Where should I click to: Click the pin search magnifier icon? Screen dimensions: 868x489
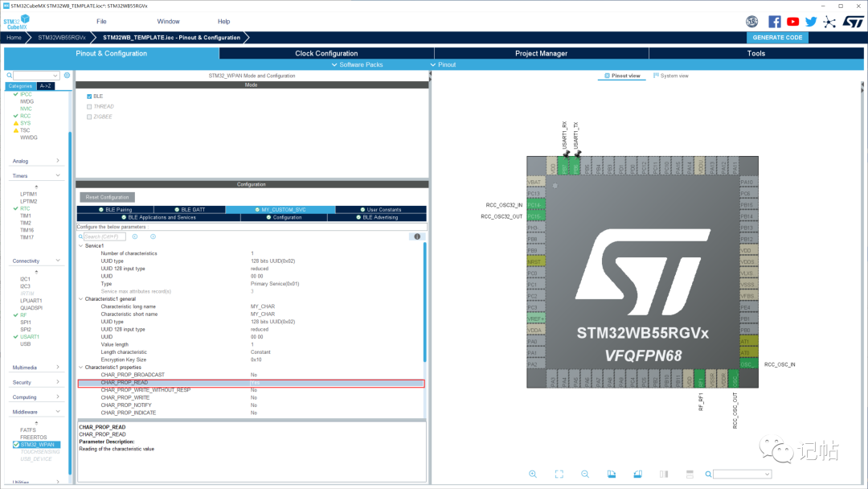pyautogui.click(x=709, y=474)
